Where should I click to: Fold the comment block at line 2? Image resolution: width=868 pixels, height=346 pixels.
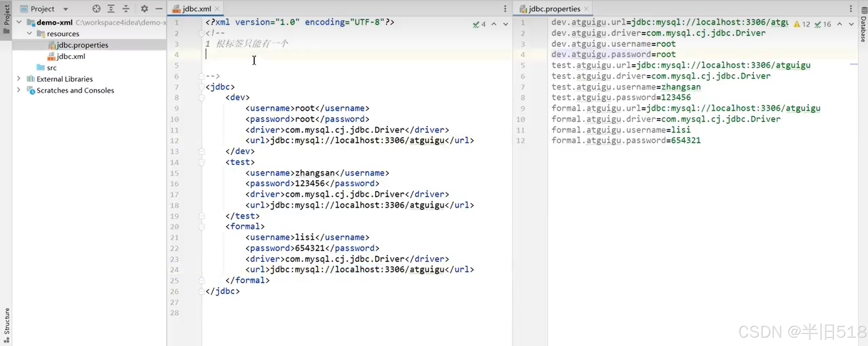(x=202, y=33)
